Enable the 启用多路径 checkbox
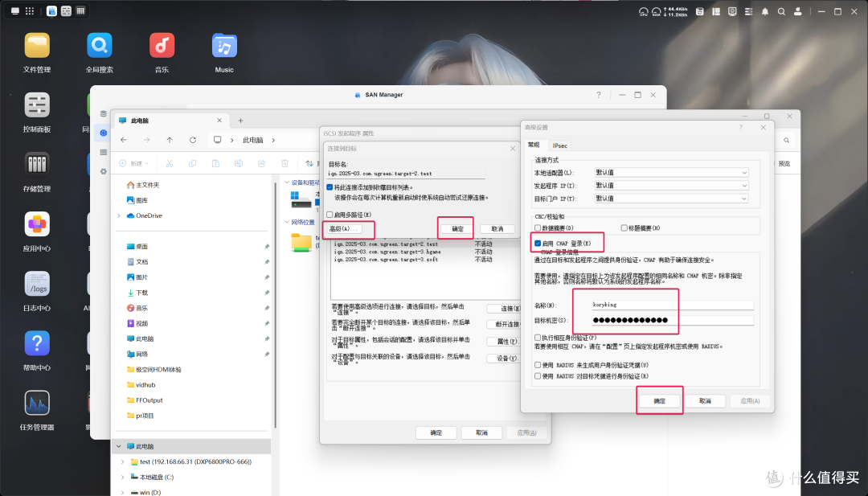The width and height of the screenshot is (868, 496). coord(330,215)
